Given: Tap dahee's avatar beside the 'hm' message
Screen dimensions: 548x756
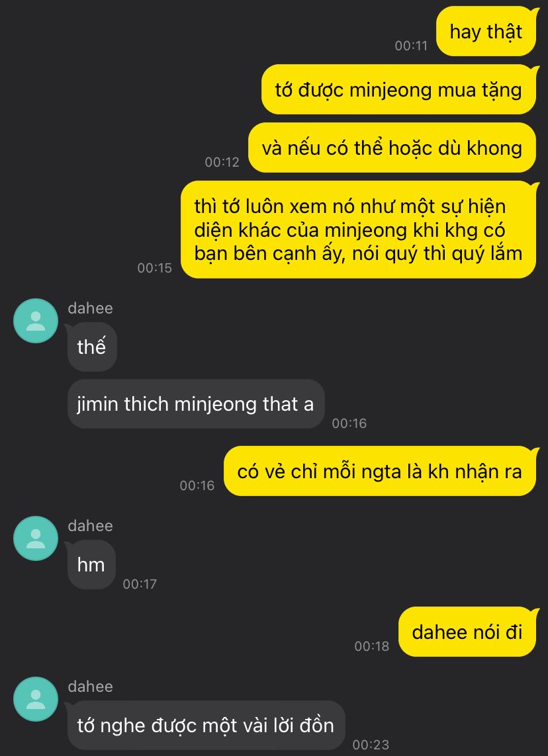Looking at the screenshot, I should (36, 538).
